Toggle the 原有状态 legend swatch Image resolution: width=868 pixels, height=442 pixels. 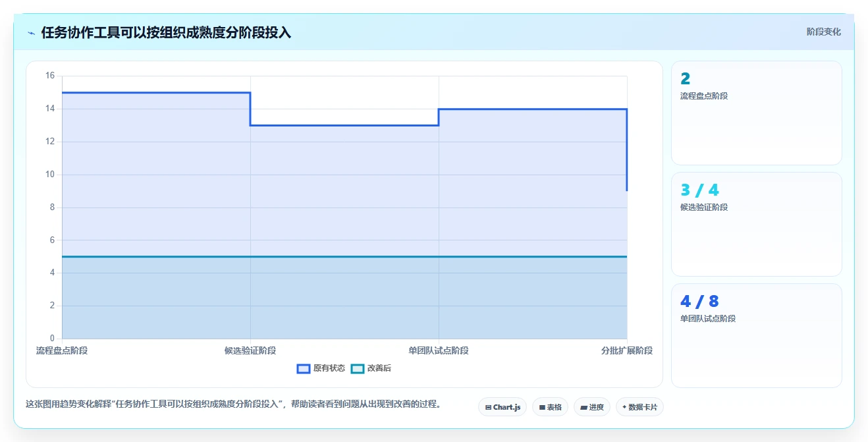click(304, 369)
